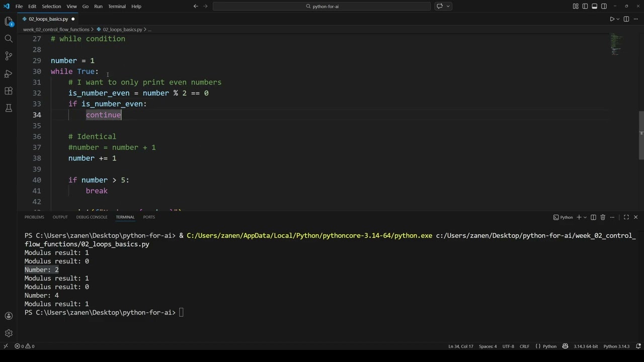Screen dimensions: 644x362
Task: Create a new terminal with plus
Action: pos(579,217)
